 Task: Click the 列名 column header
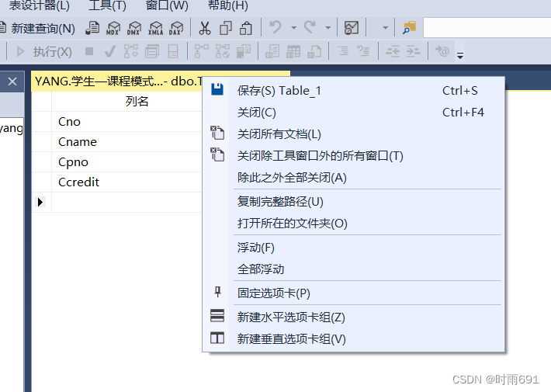pos(137,102)
